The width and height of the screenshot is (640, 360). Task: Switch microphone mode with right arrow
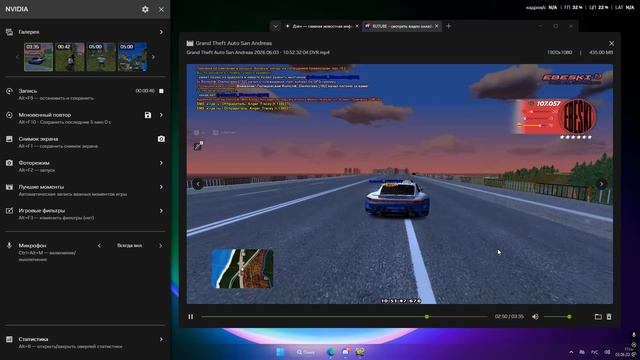tap(160, 246)
